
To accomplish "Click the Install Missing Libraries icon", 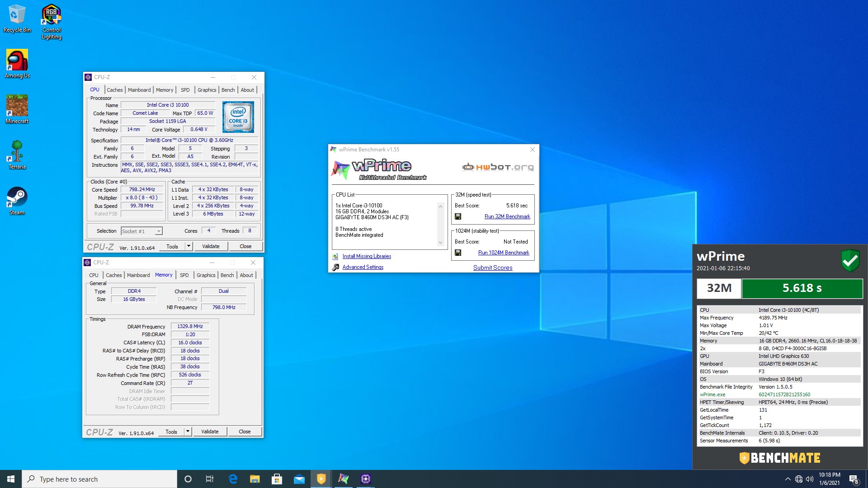I will coord(335,256).
